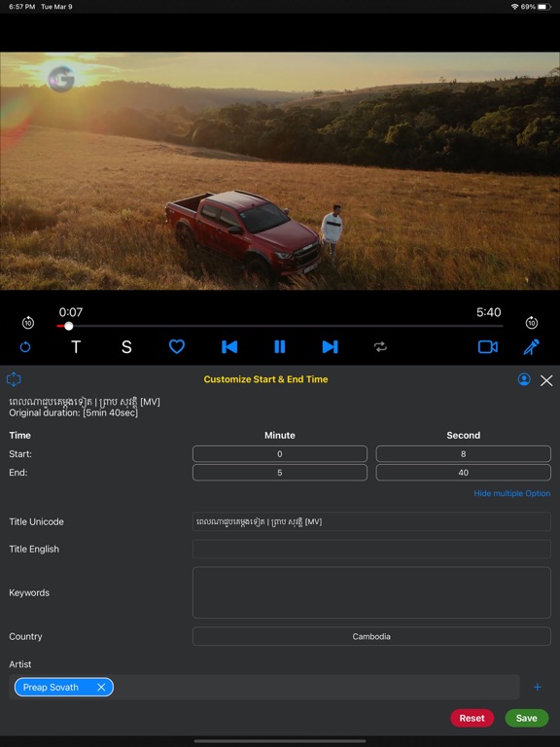Viewport: 560px width, 747px height.
Task: Remove the Preap Sovath artist tag
Action: coord(101,687)
